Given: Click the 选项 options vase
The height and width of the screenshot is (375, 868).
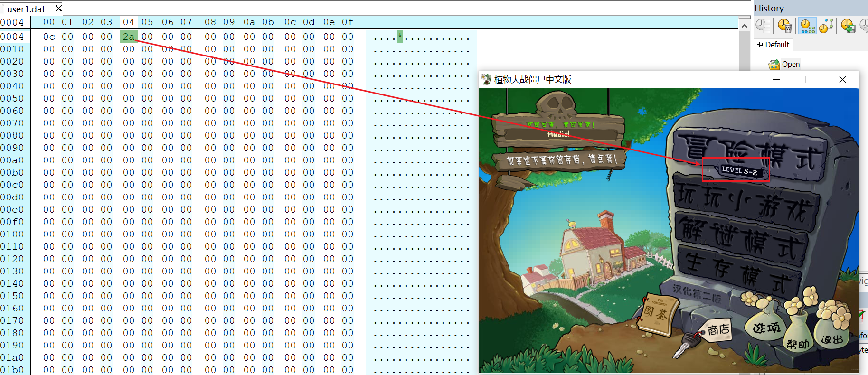Looking at the screenshot, I should [766, 323].
